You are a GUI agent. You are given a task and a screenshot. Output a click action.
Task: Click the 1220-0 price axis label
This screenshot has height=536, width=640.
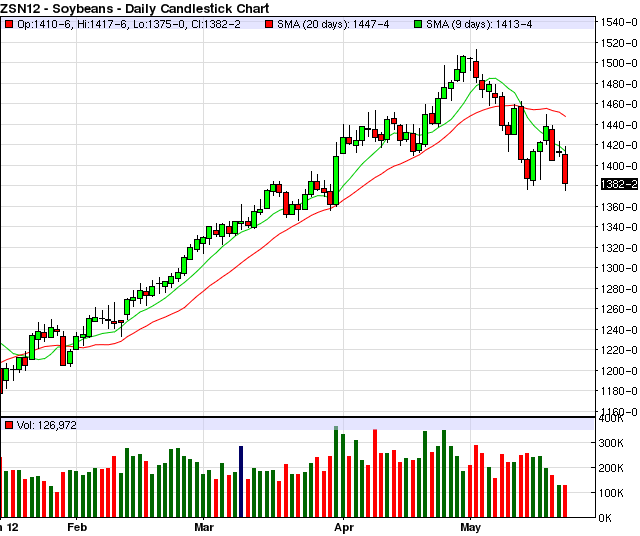click(x=619, y=350)
